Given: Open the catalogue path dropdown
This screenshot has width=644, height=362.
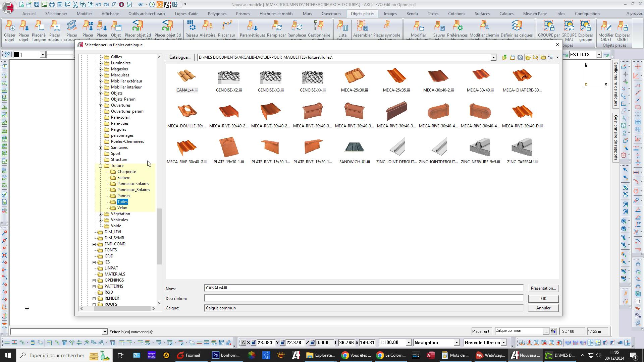Looking at the screenshot, I should 493,58.
